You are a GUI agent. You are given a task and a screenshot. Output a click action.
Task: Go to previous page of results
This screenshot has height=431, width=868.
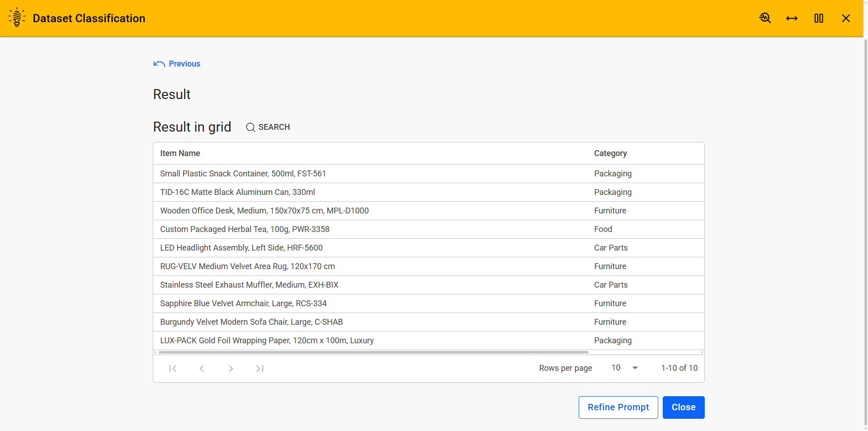coord(202,369)
